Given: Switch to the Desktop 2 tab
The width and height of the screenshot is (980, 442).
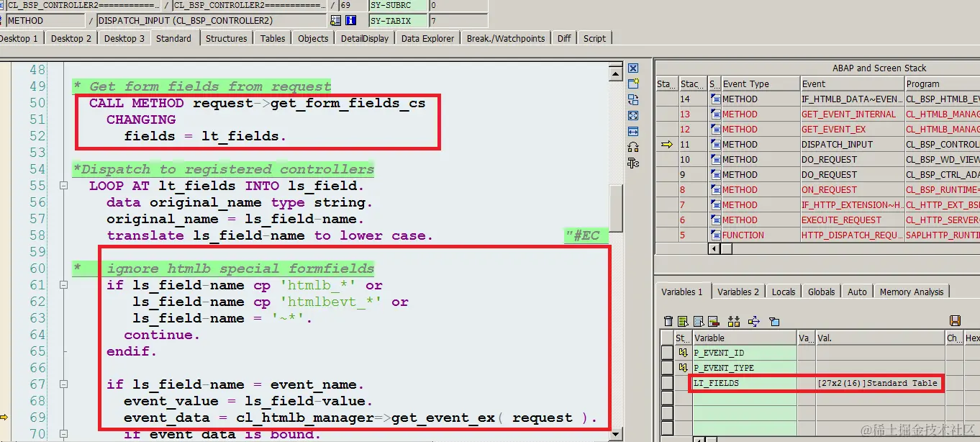Looking at the screenshot, I should coord(71,38).
